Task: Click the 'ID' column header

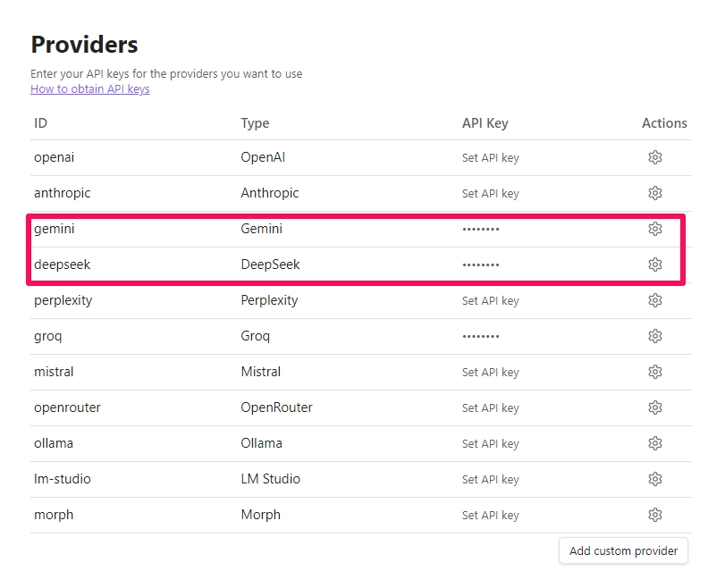Action: tap(41, 123)
